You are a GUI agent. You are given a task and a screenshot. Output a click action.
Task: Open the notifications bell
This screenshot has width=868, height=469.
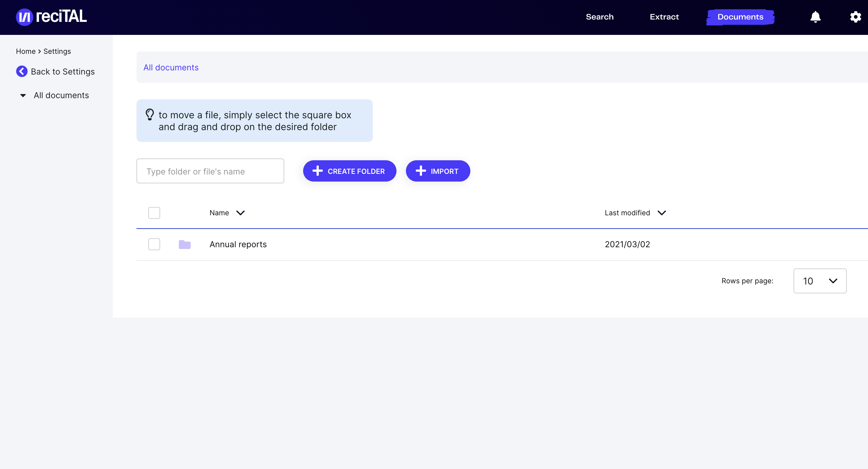pos(815,17)
